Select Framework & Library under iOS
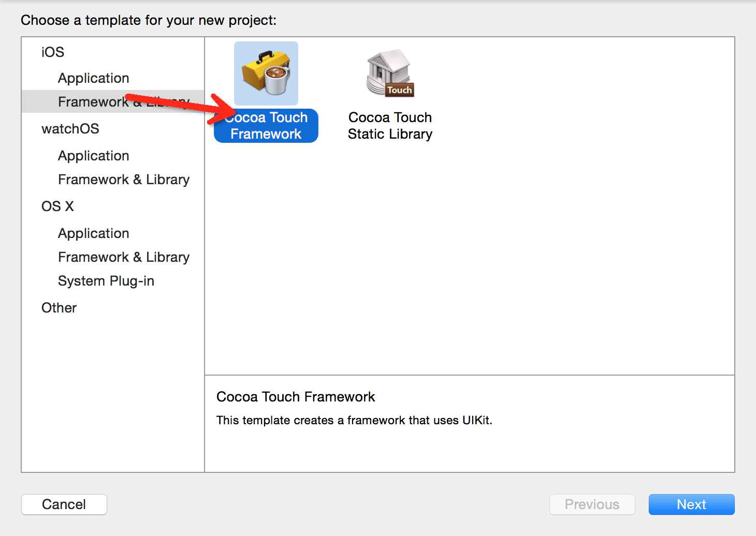 click(x=113, y=101)
